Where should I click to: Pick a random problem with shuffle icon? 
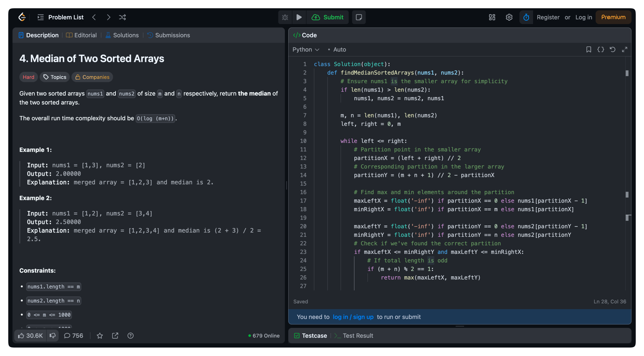[122, 17]
